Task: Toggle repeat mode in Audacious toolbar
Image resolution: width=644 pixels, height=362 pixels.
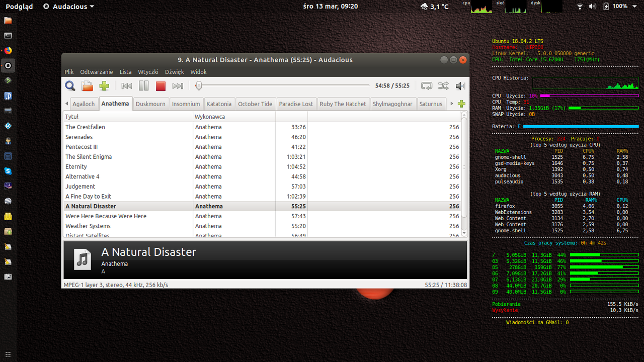Action: 427,86
